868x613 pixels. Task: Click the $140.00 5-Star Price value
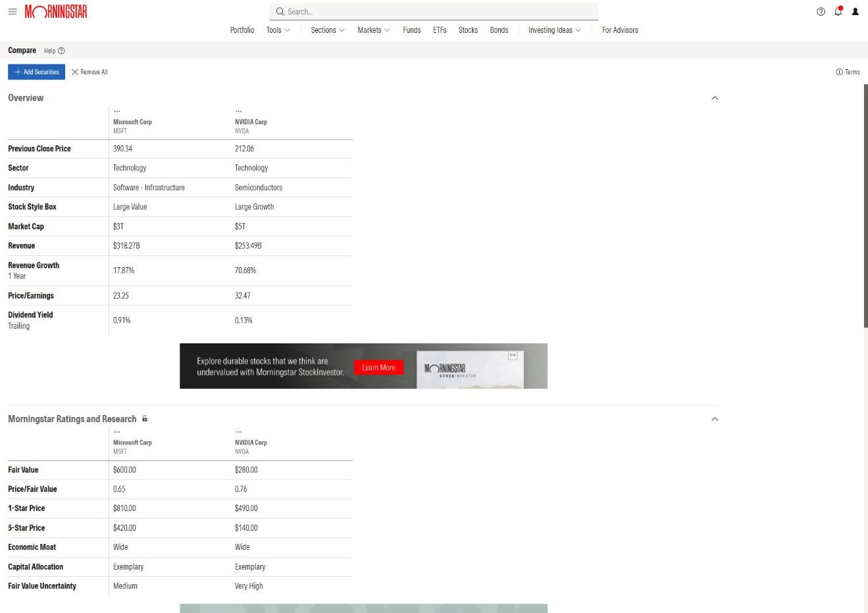[246, 528]
